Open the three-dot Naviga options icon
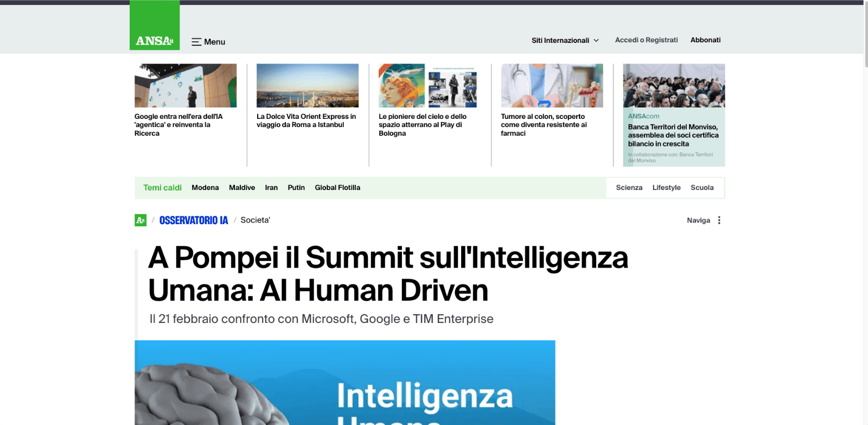Viewport: 868px width, 425px height. 719,220
